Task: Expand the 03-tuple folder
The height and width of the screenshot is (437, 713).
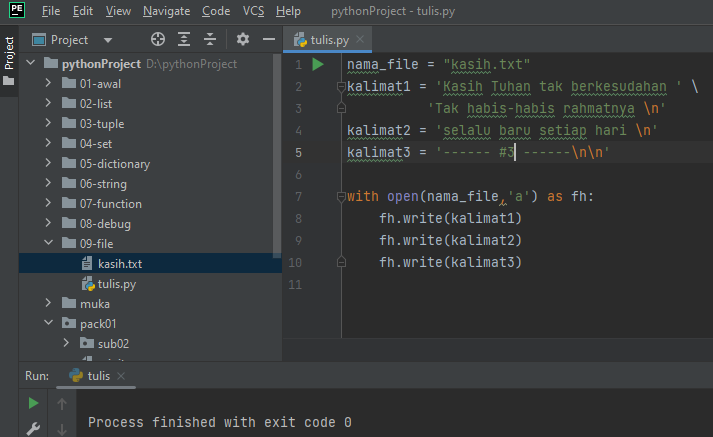Action: click(48, 123)
